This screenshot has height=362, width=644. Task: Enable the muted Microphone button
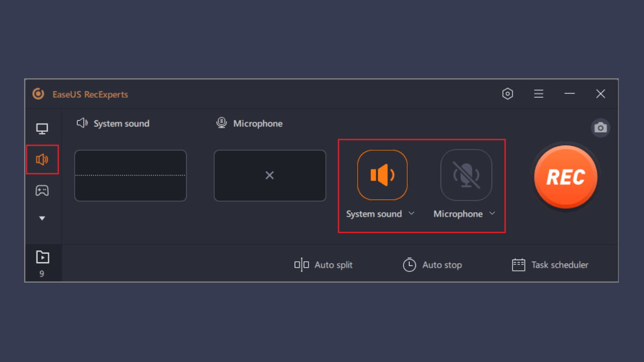point(466,175)
